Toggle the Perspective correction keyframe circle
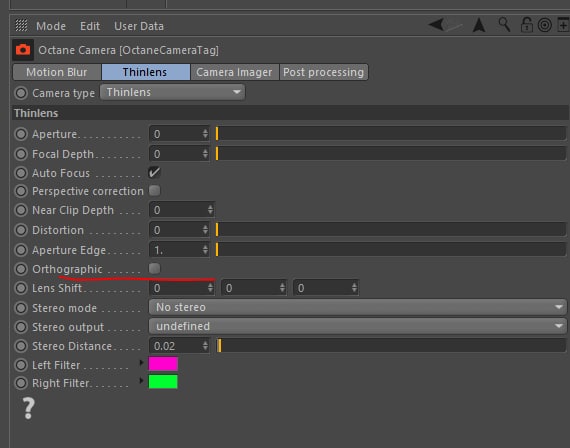The image size is (570, 448). coord(21,191)
